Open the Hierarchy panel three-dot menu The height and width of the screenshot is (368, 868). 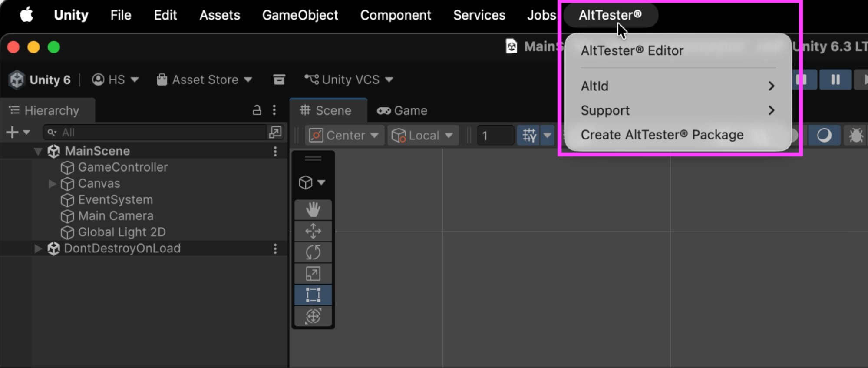pos(274,110)
